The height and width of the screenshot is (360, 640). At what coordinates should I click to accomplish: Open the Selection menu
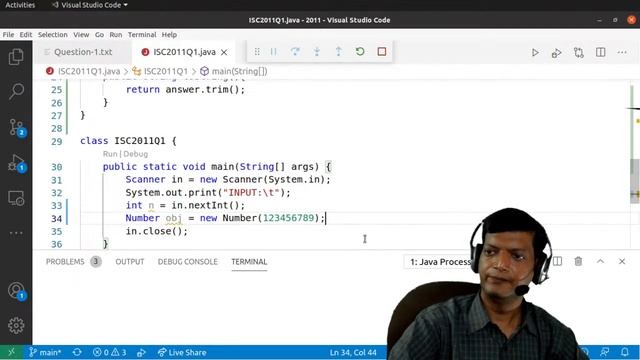pyautogui.click(x=53, y=35)
